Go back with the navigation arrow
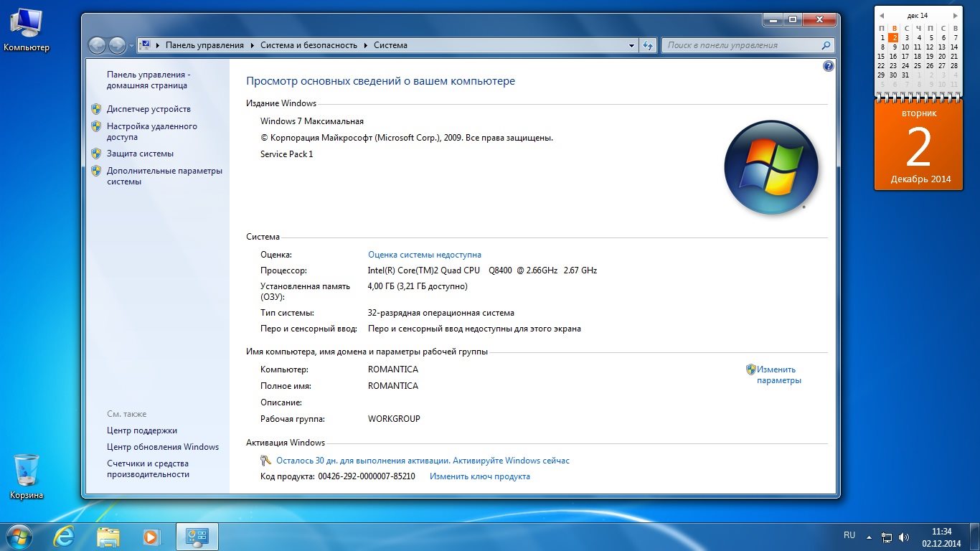 click(x=98, y=45)
